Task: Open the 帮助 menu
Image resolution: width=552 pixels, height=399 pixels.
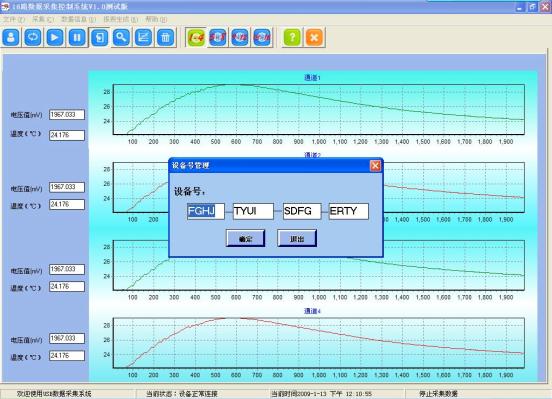Action: point(156,19)
